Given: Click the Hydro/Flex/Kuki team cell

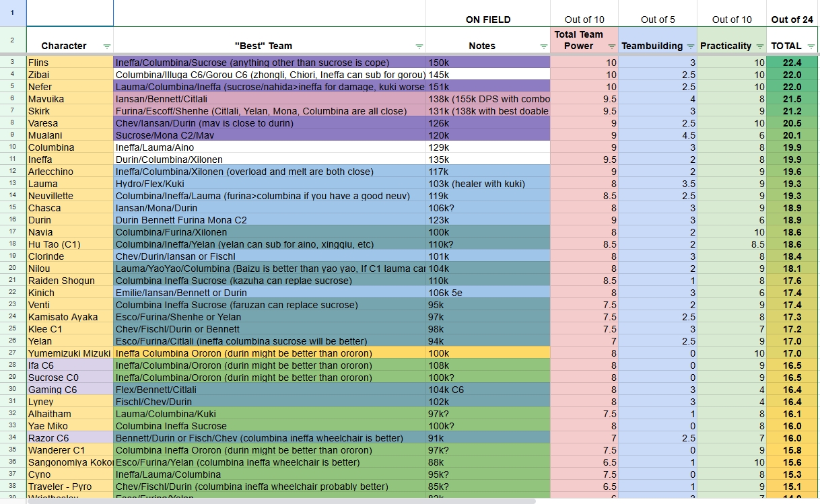Looking at the screenshot, I should (x=269, y=184).
